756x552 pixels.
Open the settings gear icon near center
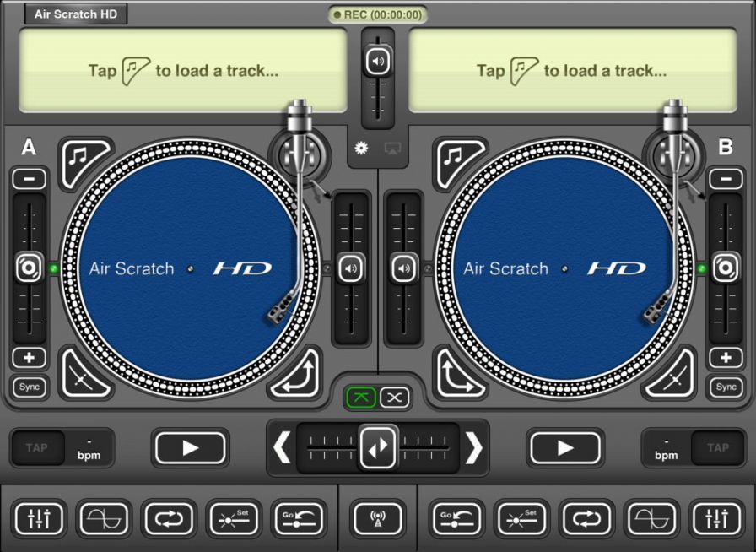pyautogui.click(x=361, y=148)
